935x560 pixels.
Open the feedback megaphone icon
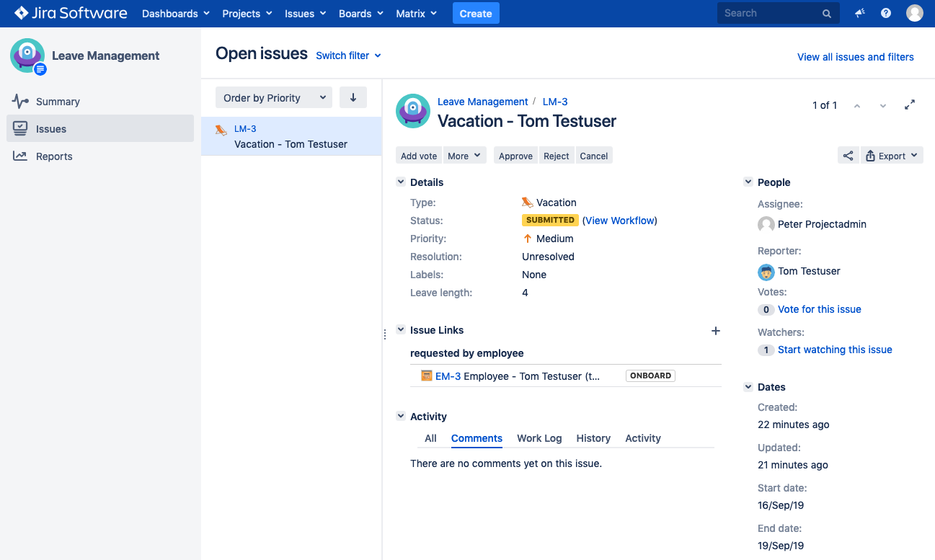click(860, 13)
